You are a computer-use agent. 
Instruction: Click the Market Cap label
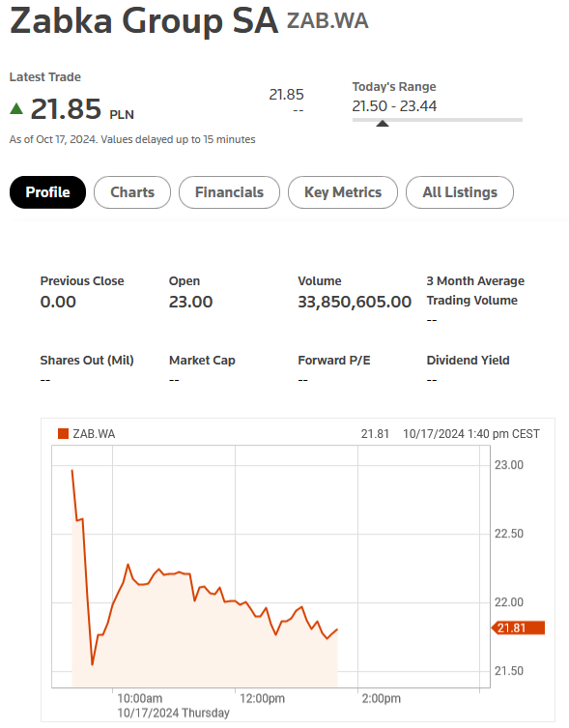pos(202,361)
